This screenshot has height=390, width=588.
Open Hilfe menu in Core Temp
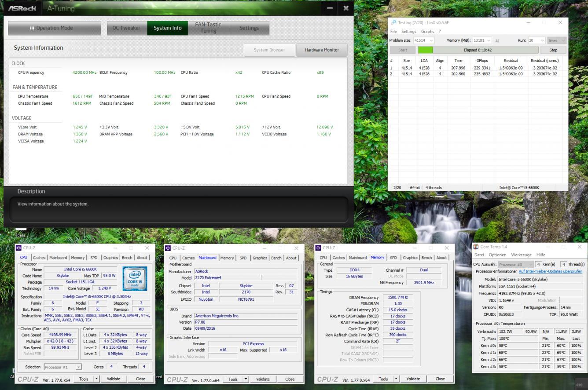click(541, 255)
